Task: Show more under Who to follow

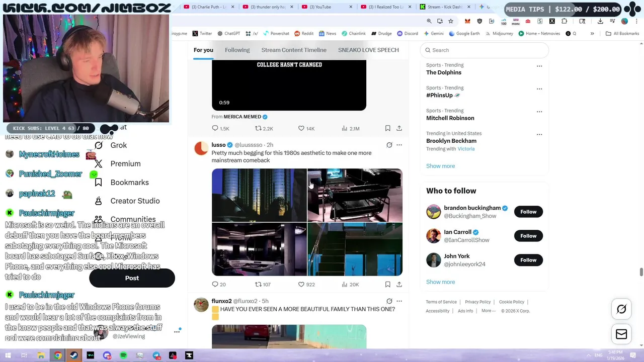Action: click(440, 282)
